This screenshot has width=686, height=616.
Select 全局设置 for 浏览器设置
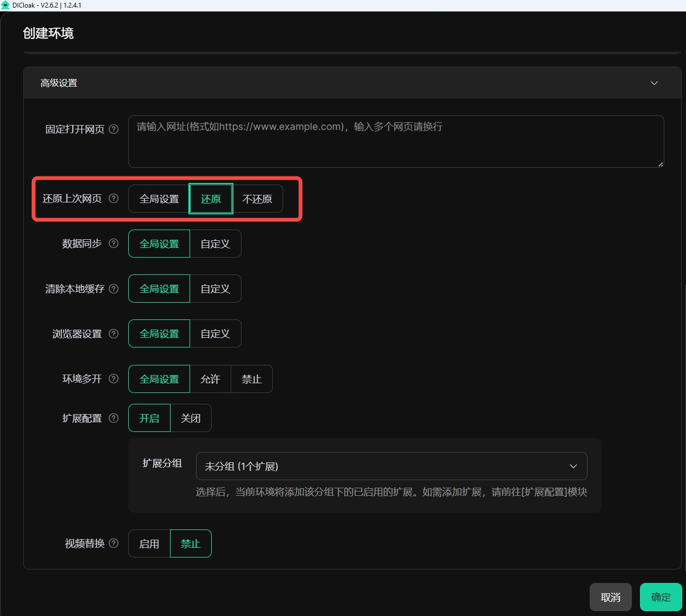click(159, 334)
